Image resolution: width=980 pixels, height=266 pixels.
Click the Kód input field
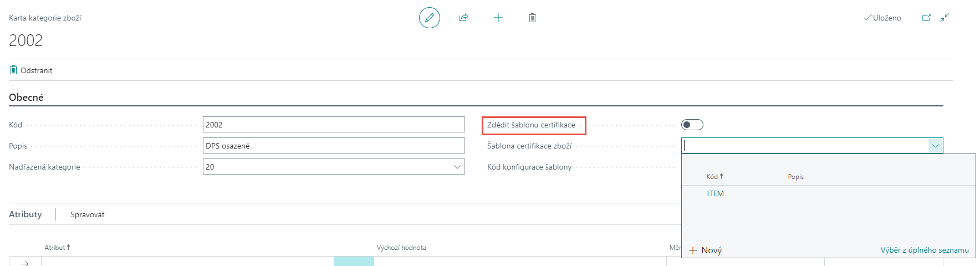point(333,125)
